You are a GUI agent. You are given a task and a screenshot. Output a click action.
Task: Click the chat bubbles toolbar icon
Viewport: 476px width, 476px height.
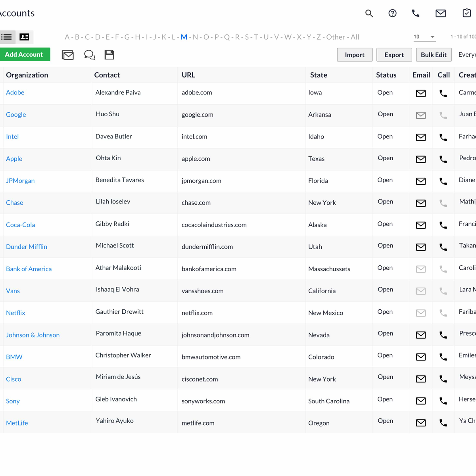(89, 55)
